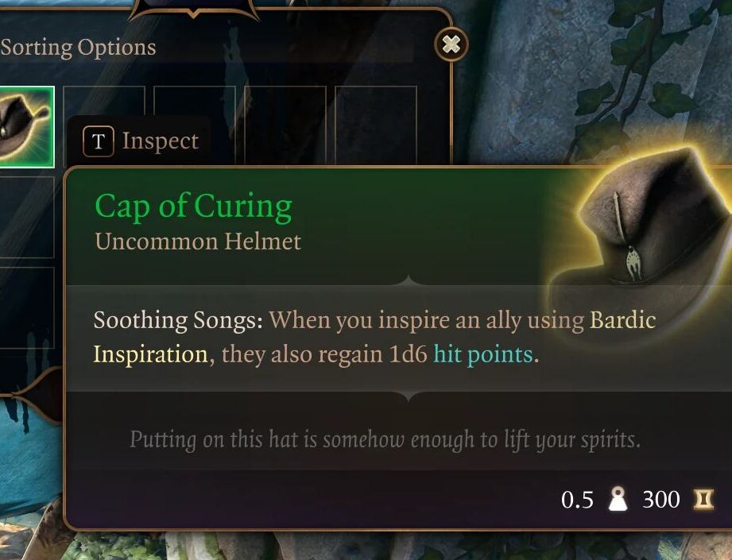Select the Cap of Curing inventory item
732x560 pixels.
pos(26,126)
